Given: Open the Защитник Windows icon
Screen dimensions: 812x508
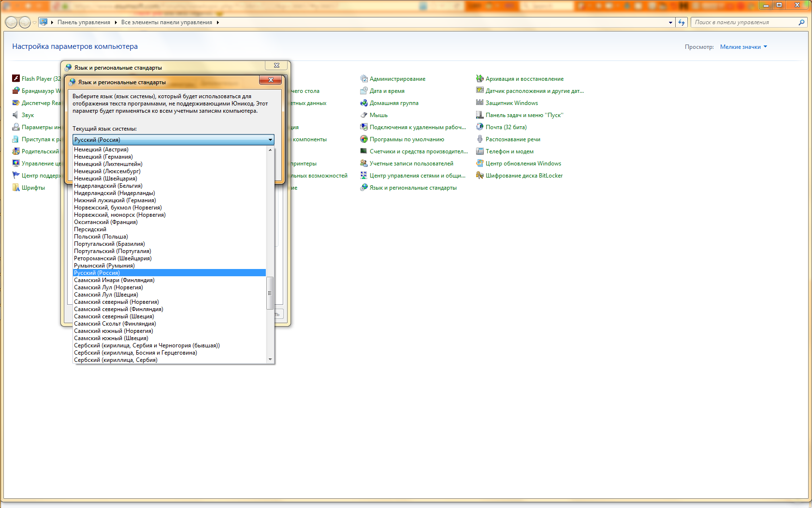Looking at the screenshot, I should (x=480, y=103).
